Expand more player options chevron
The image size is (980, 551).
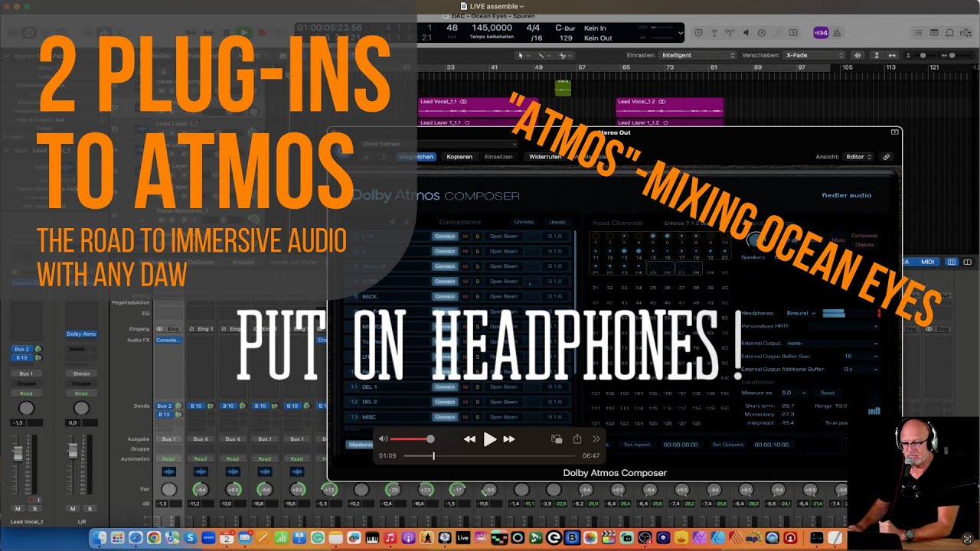pyautogui.click(x=596, y=439)
